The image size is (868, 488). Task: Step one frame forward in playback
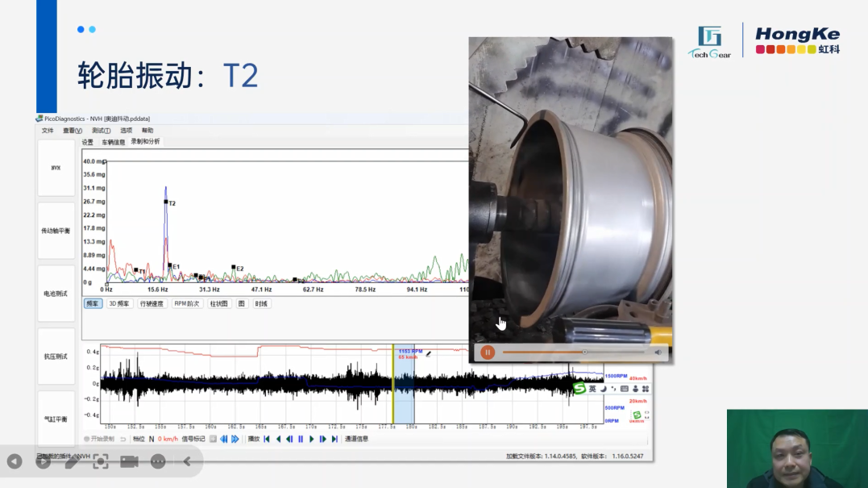click(322, 439)
